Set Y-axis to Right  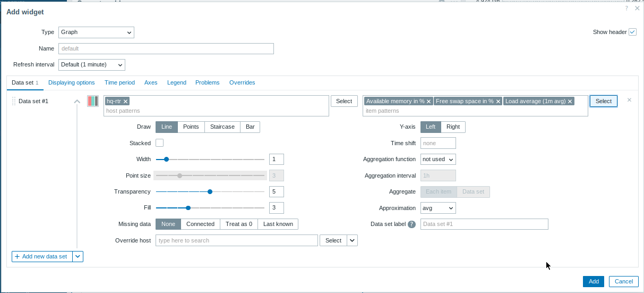[453, 127]
